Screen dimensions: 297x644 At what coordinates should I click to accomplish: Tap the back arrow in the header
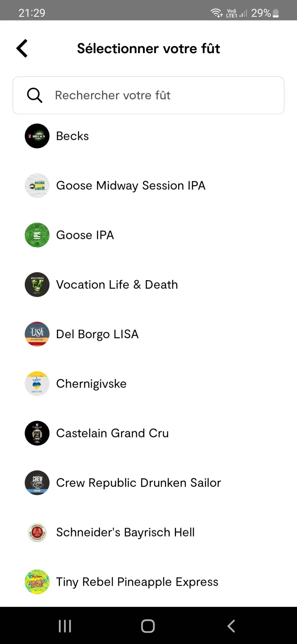22,48
